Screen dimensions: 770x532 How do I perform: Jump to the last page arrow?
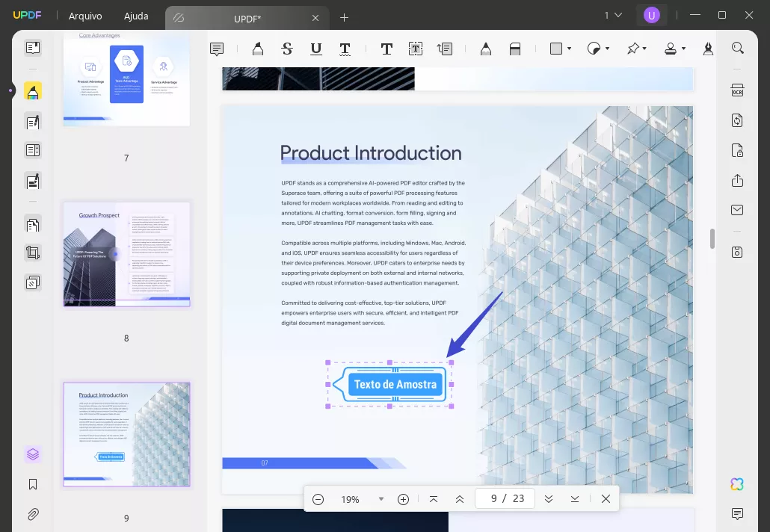[575, 499]
